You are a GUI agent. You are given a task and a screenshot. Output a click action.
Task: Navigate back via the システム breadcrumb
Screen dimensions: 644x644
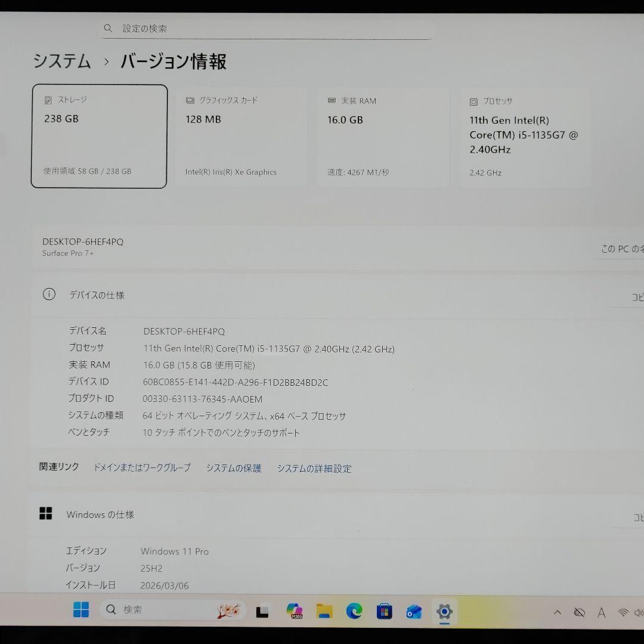pyautogui.click(x=61, y=61)
